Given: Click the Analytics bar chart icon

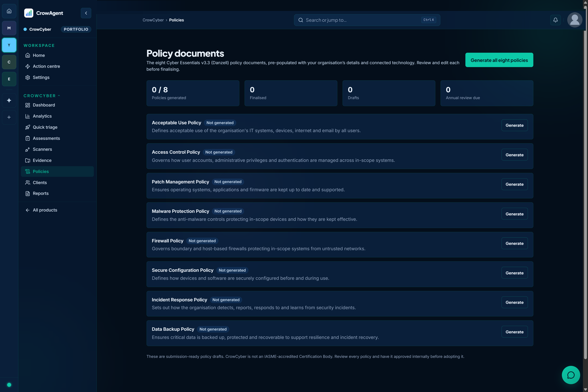Looking at the screenshot, I should (27, 116).
